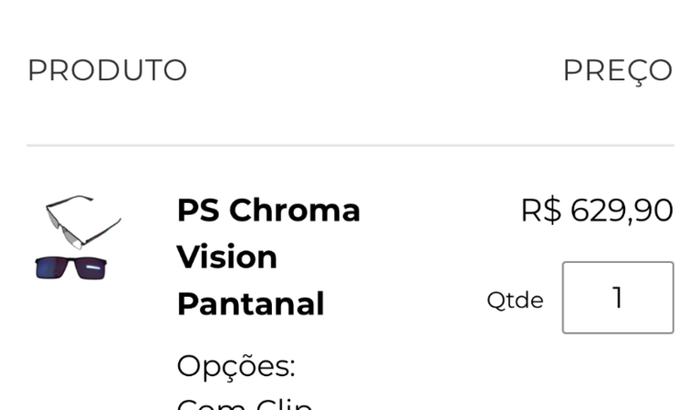700x410 pixels.
Task: Click the word Chroma in the product title
Action: (294, 210)
